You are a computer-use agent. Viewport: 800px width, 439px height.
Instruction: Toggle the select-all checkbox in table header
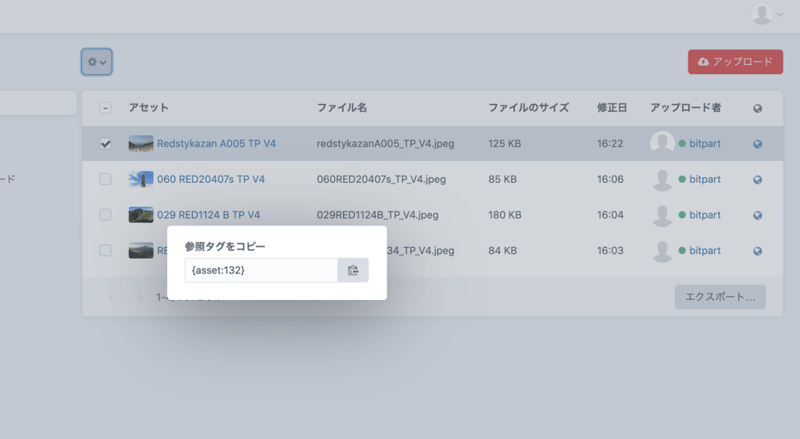coord(105,108)
